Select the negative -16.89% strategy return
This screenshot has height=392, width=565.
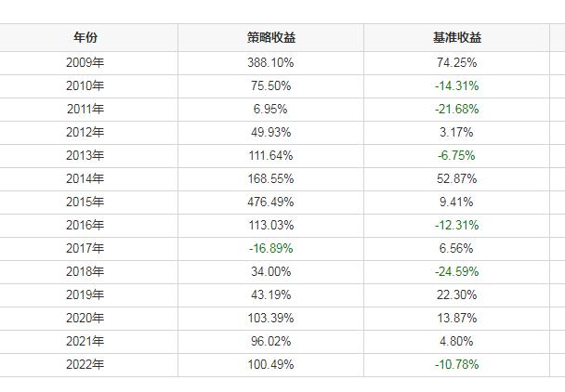pos(270,248)
